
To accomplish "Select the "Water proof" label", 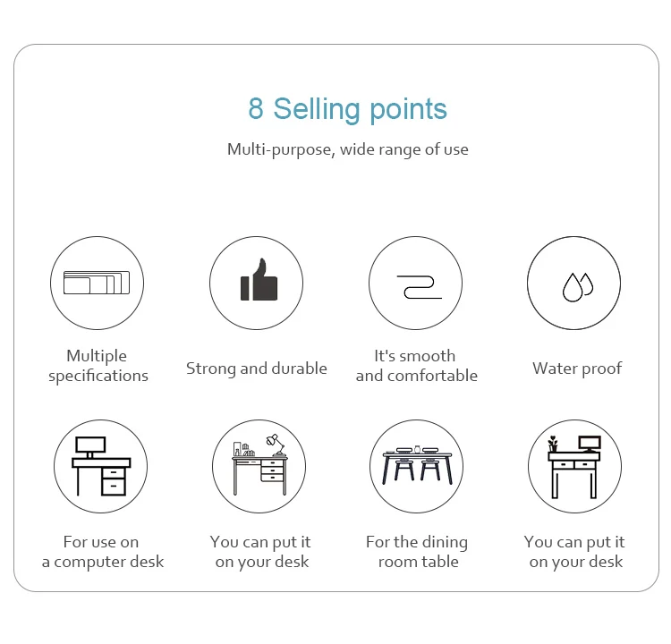I will tap(577, 369).
